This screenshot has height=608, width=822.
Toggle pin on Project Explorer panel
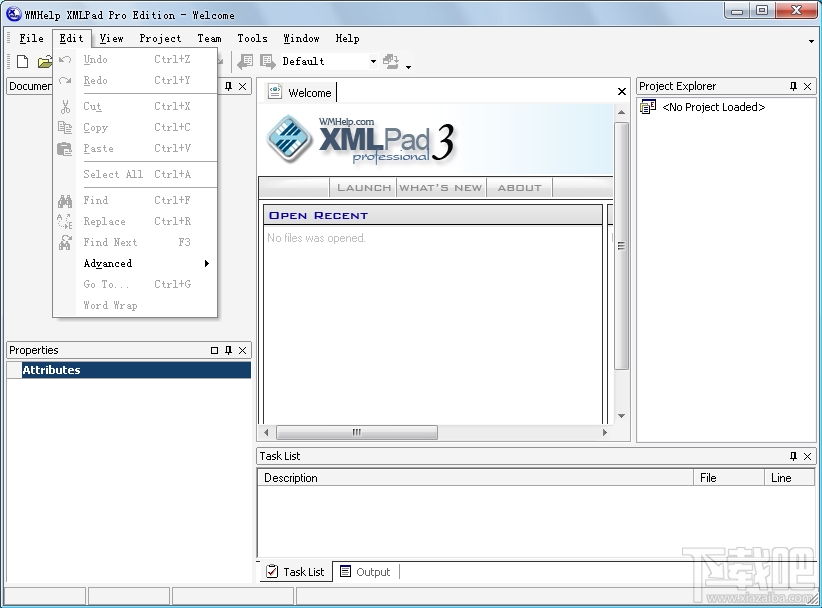pyautogui.click(x=793, y=86)
